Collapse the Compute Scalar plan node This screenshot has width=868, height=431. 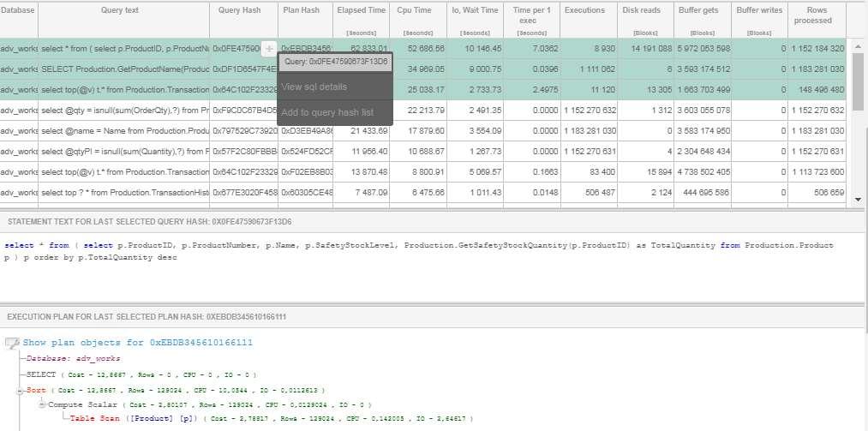coord(43,405)
